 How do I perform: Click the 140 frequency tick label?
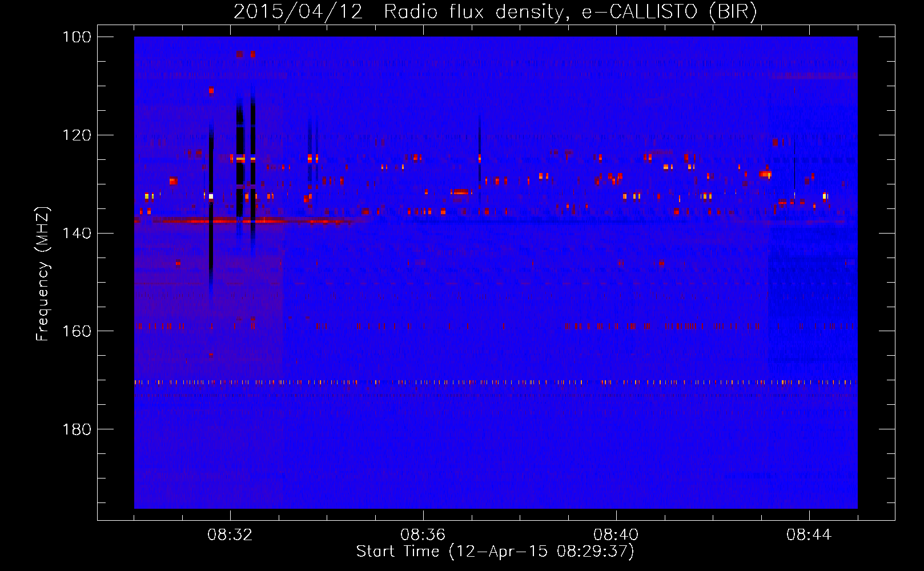pyautogui.click(x=77, y=233)
